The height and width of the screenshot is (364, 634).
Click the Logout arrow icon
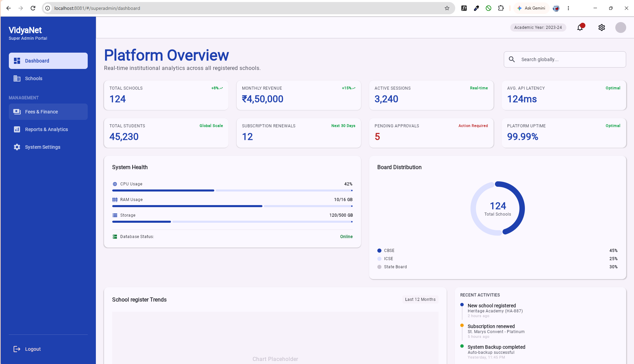(17, 349)
